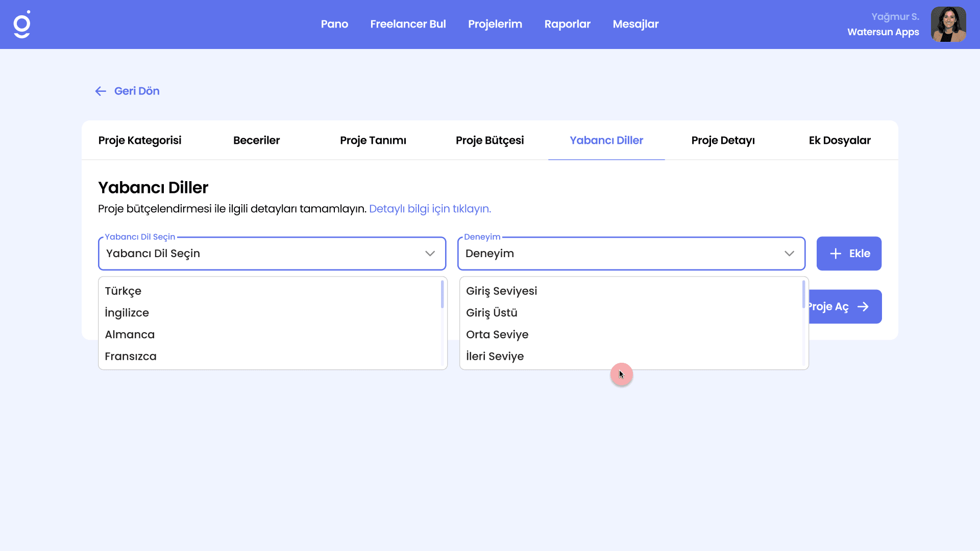This screenshot has height=551, width=980.
Task: Open the user profile avatar
Action: point(948,24)
